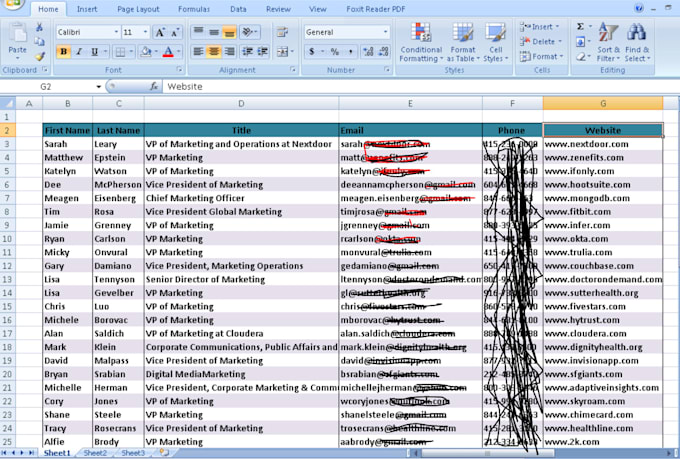Screen dimensions: 680x459
Task: Switch to the Page Layout ribbon tab
Action: pos(137,8)
